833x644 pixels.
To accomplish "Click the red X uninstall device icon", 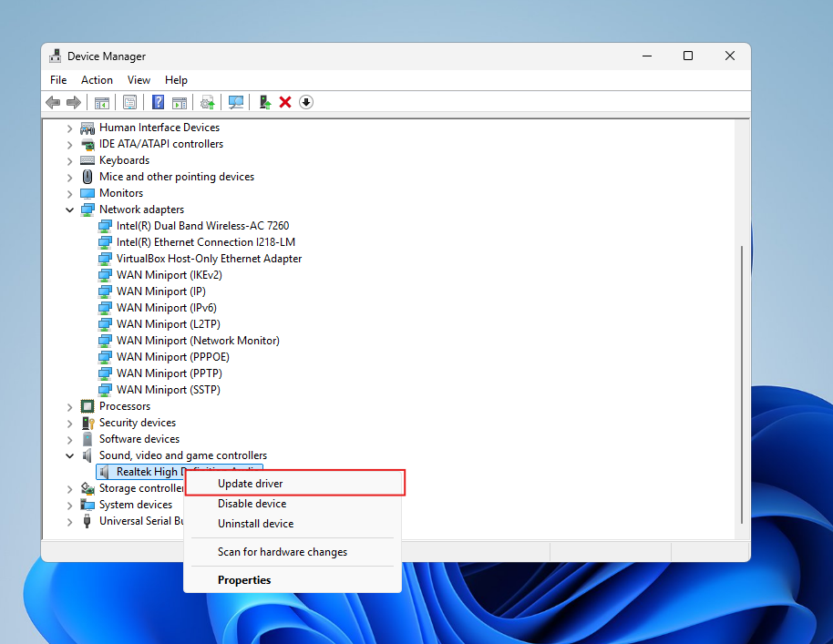I will click(285, 103).
